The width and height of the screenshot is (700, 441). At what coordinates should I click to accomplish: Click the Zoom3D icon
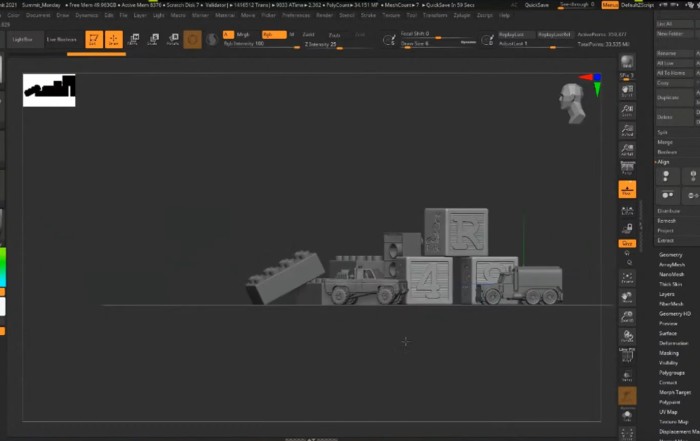tap(627, 318)
